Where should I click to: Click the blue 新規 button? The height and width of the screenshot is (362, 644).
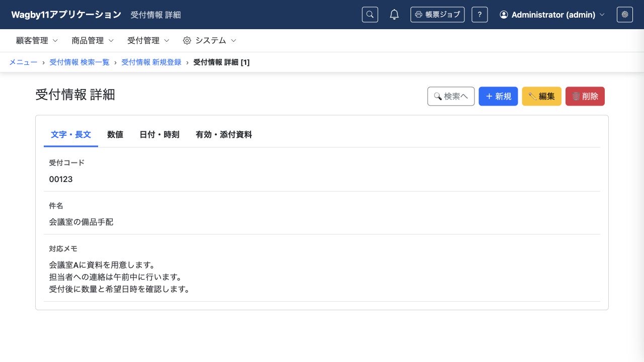(x=498, y=96)
